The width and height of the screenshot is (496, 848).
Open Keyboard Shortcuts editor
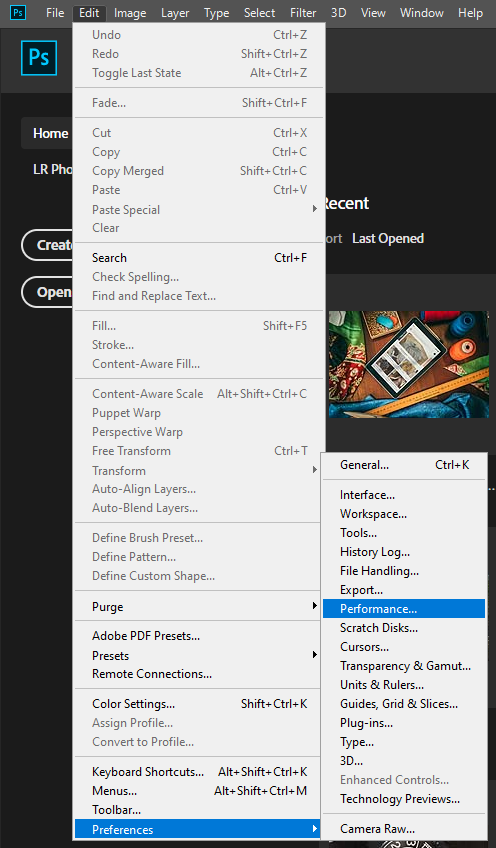[199, 772]
